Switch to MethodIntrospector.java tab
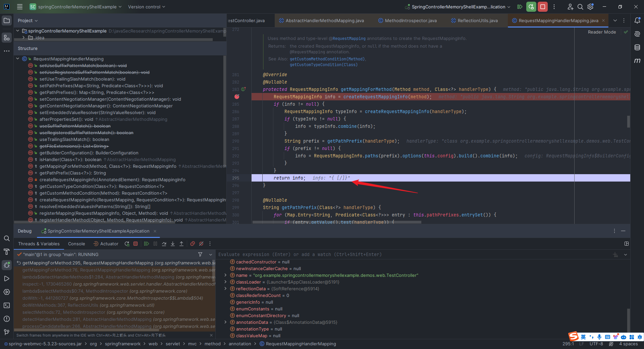The image size is (644, 349). coord(408,20)
